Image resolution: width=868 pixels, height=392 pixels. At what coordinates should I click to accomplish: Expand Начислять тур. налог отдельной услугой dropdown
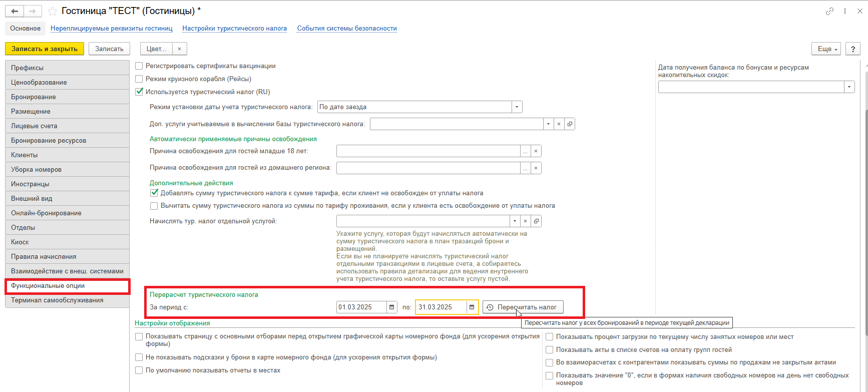515,221
